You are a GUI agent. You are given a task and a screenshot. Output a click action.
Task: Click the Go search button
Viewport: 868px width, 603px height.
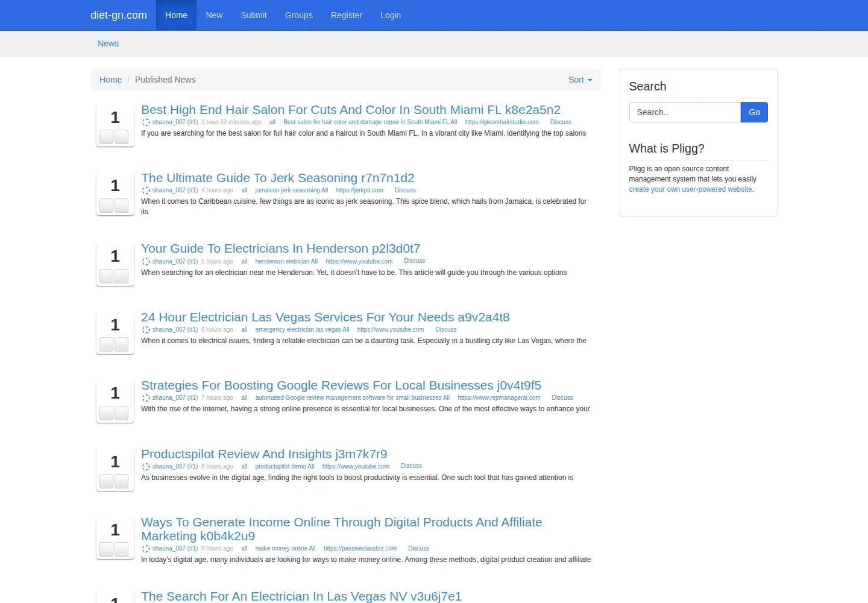point(754,112)
